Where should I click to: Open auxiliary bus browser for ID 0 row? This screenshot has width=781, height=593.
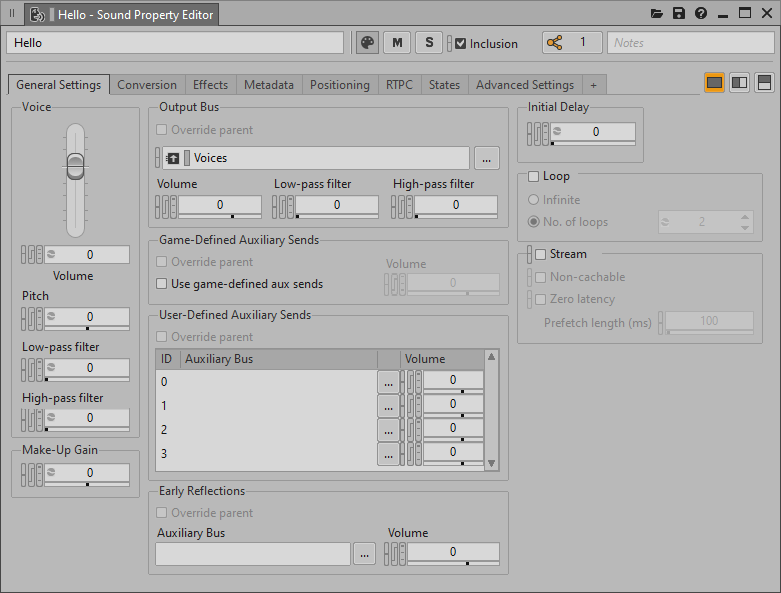[388, 381]
